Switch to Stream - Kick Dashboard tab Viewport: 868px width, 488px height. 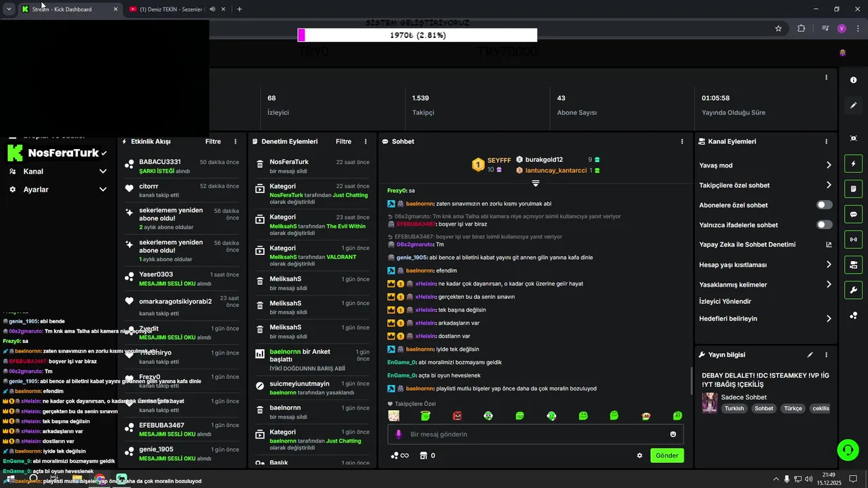pyautogui.click(x=69, y=9)
